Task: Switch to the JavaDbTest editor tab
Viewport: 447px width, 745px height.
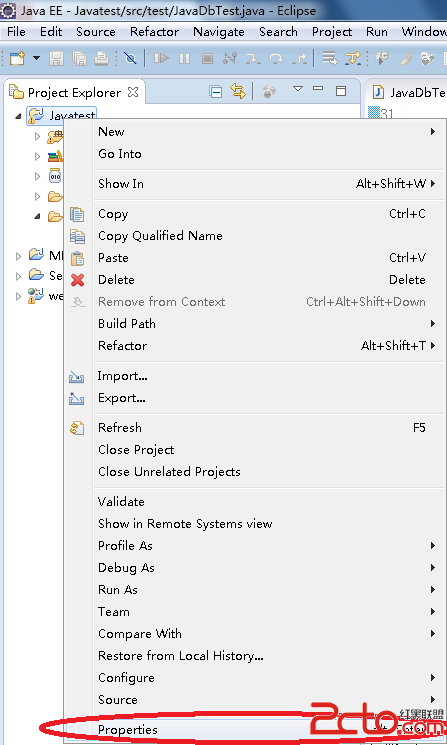Action: pos(409,92)
